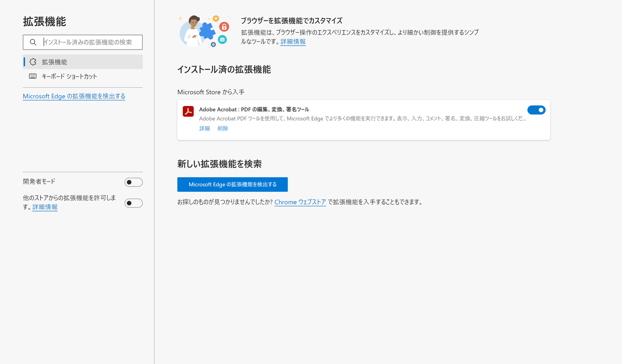The image size is (622, 364).
Task: Click the search magnifier icon
Action: (33, 42)
